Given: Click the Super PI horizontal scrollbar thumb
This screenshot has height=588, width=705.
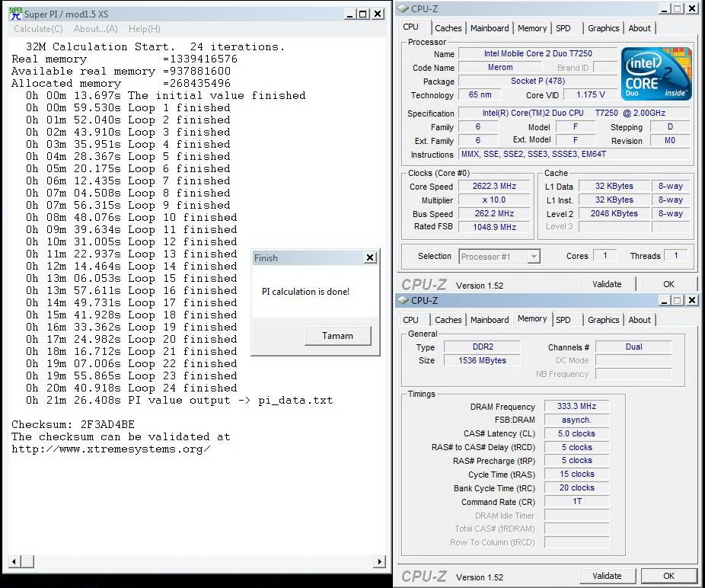Looking at the screenshot, I should coord(27,561).
